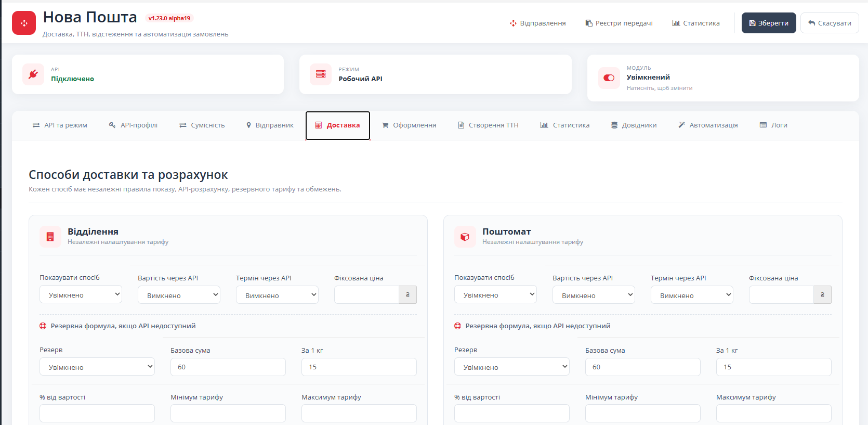Click За 1 кг field in Відділення
868x425 pixels.
(x=359, y=367)
